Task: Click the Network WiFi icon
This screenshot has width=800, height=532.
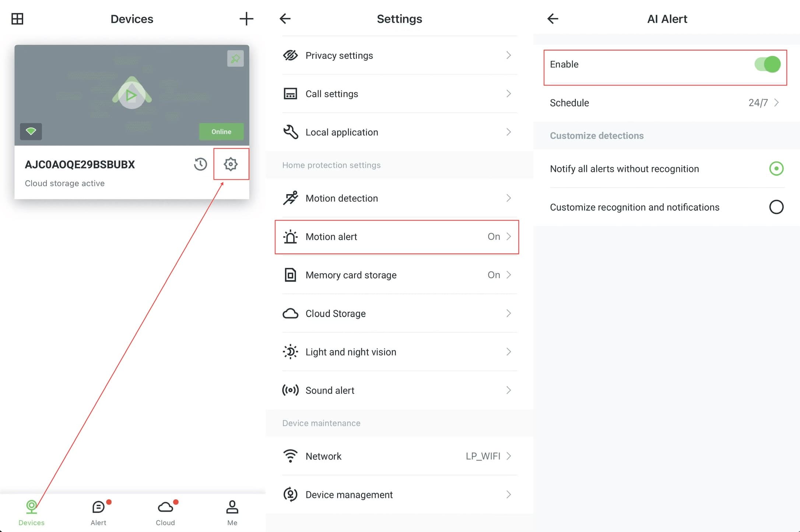Action: tap(290, 456)
